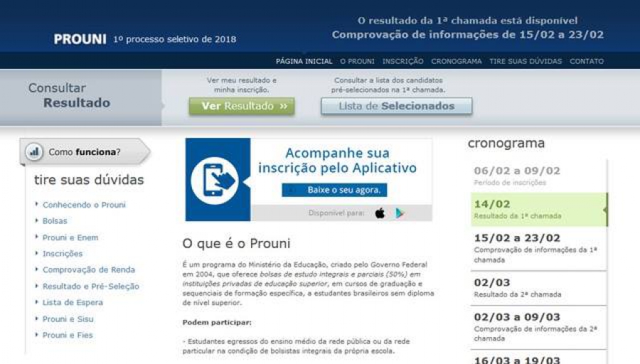640x364 pixels.
Task: Open the Resultado e Pré-Seleção link
Action: pos(90,286)
